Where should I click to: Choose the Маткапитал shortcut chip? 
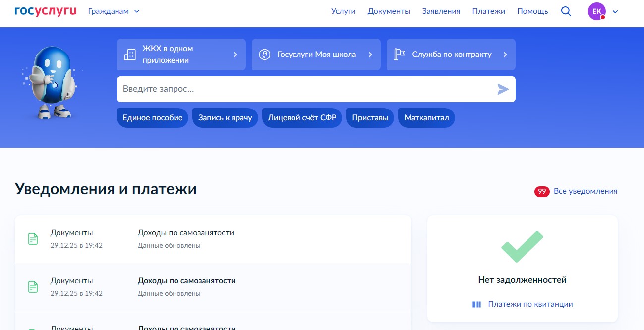426,117
